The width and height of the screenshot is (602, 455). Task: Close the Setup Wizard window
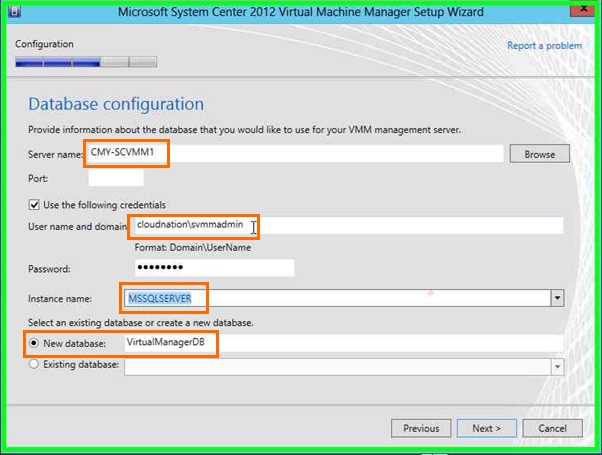(582, 9)
